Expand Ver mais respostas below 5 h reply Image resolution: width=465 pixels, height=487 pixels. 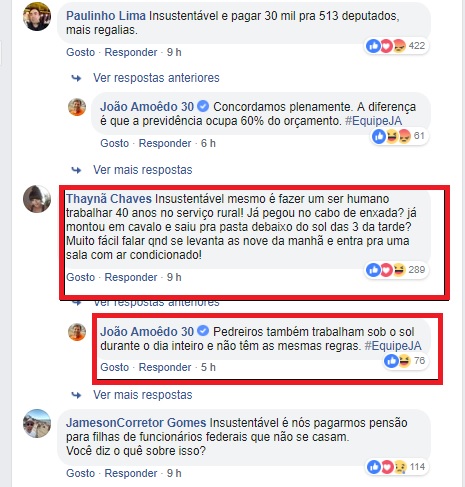pos(143,395)
